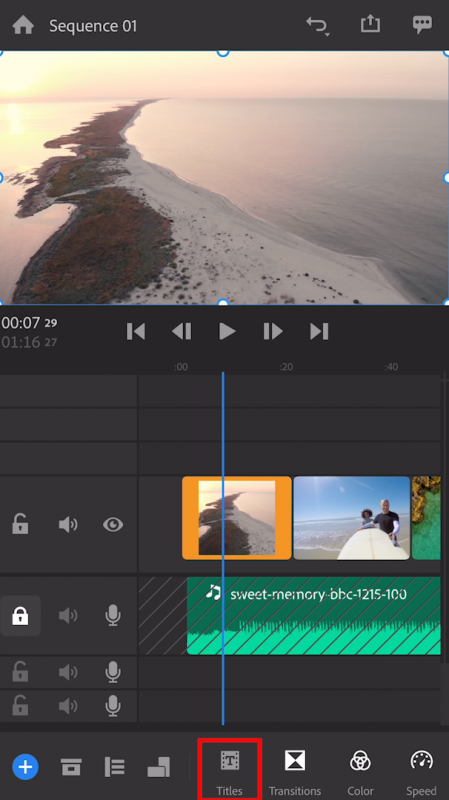Tap the stacked-blocks layers icon

[x=159, y=767]
